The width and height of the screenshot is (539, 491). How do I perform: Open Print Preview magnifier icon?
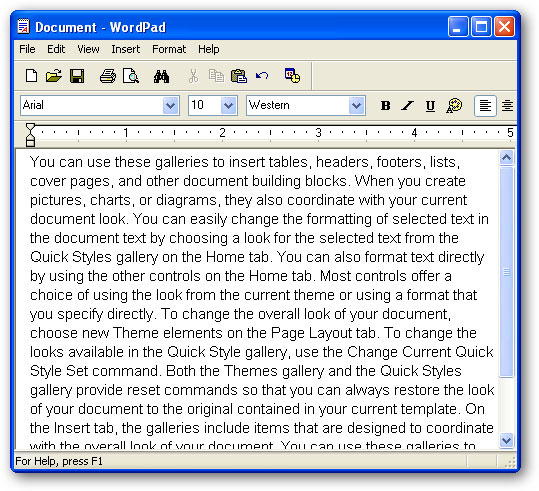tap(131, 76)
